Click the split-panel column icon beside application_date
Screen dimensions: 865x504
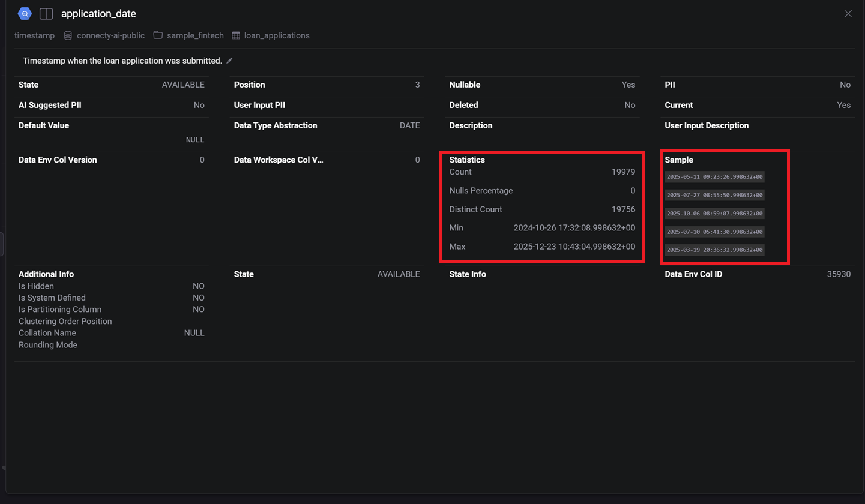coord(46,13)
